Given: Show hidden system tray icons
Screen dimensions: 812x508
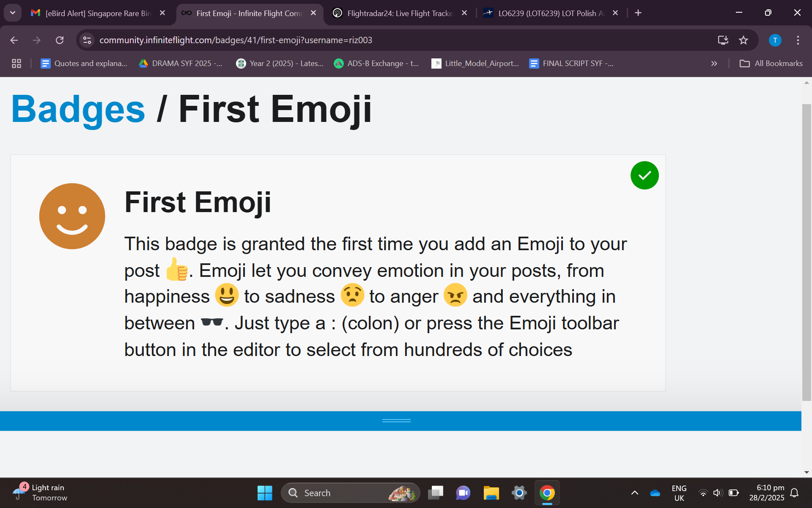Looking at the screenshot, I should 634,493.
